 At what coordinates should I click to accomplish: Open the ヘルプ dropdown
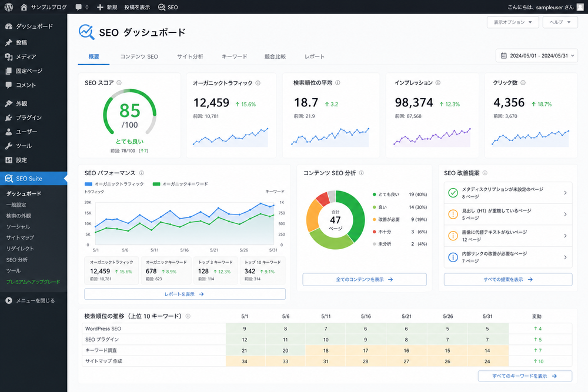(560, 22)
